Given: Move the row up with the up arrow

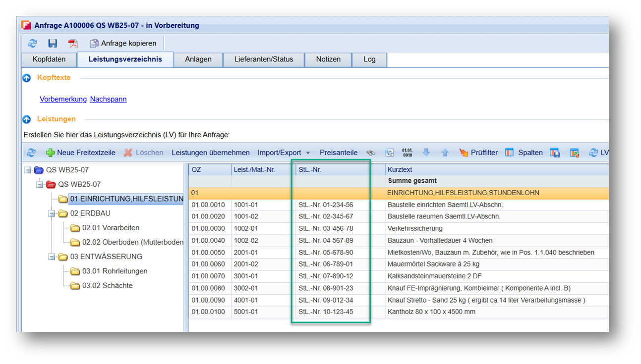Looking at the screenshot, I should point(445,153).
